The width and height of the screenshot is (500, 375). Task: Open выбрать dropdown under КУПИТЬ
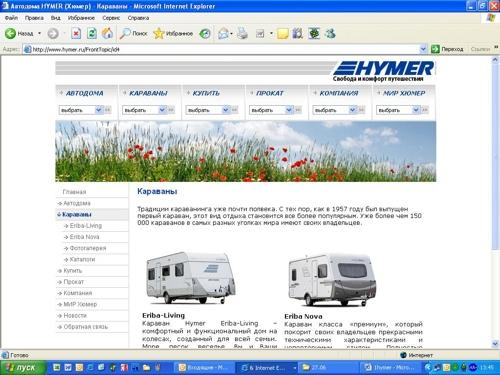(x=208, y=110)
